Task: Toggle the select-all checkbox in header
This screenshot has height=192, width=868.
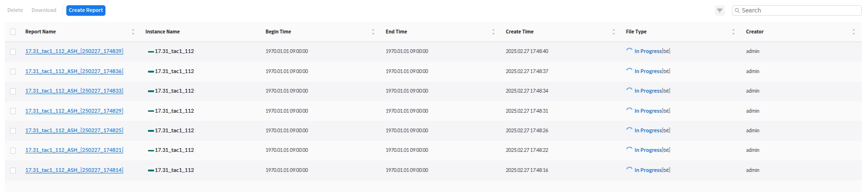Action: [x=13, y=32]
